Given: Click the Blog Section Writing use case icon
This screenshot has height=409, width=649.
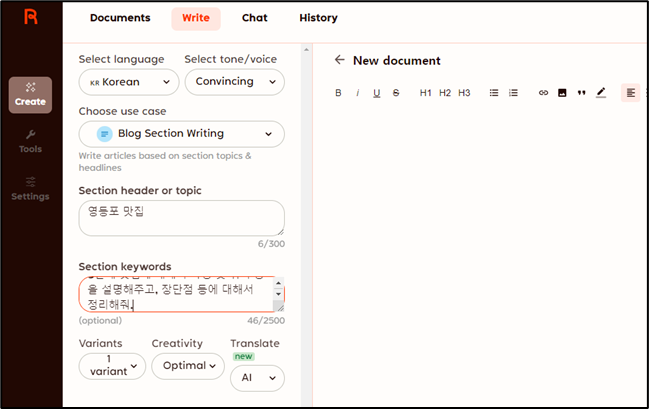Looking at the screenshot, I should (104, 134).
